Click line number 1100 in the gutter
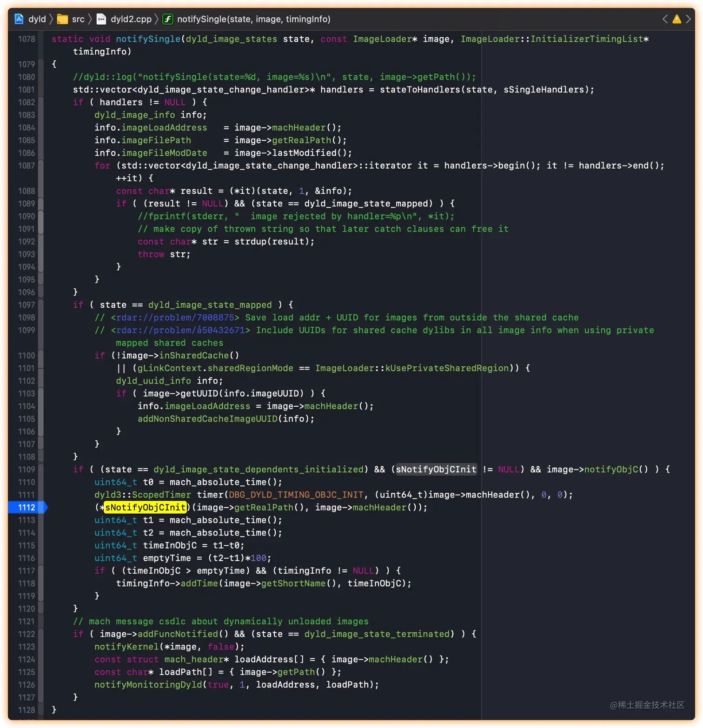Screen dimensions: 703x728 (27, 356)
